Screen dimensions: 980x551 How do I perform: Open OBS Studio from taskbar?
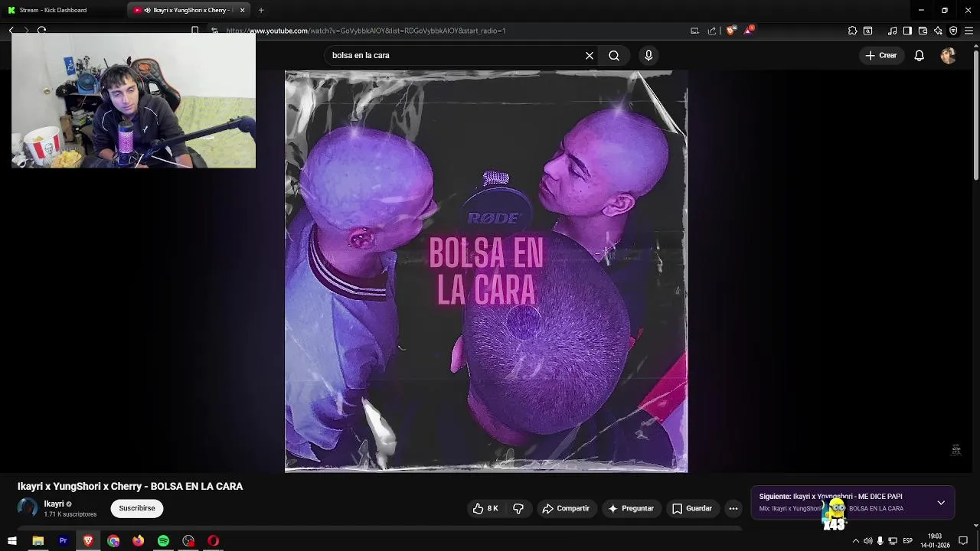188,541
